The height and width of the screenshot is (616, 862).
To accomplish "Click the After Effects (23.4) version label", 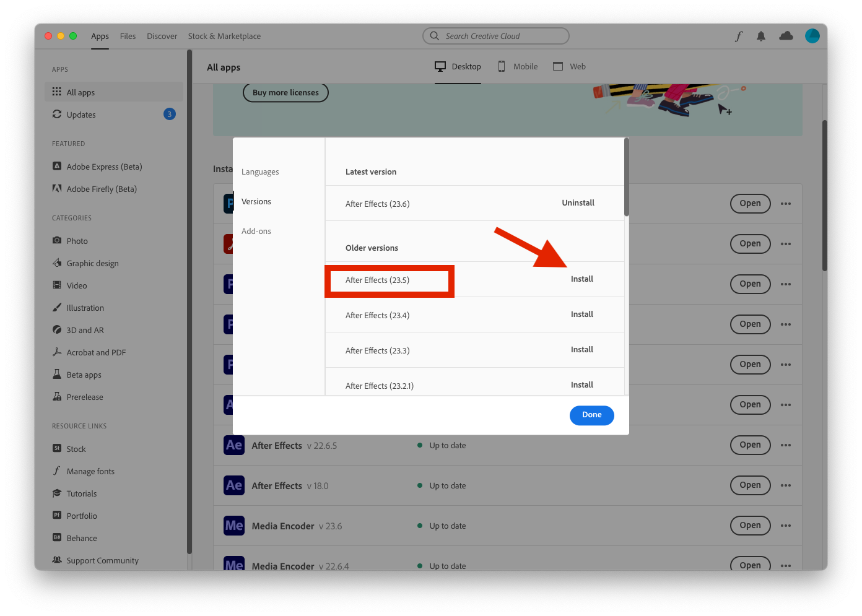I will 377,316.
